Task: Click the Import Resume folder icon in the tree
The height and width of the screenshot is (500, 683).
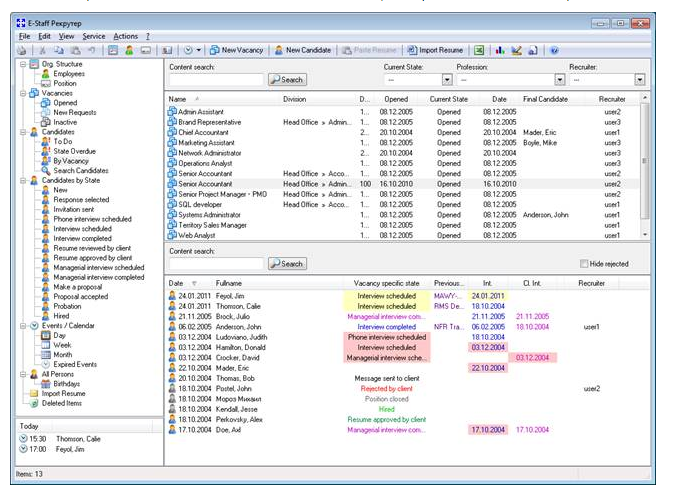Action: tap(34, 394)
